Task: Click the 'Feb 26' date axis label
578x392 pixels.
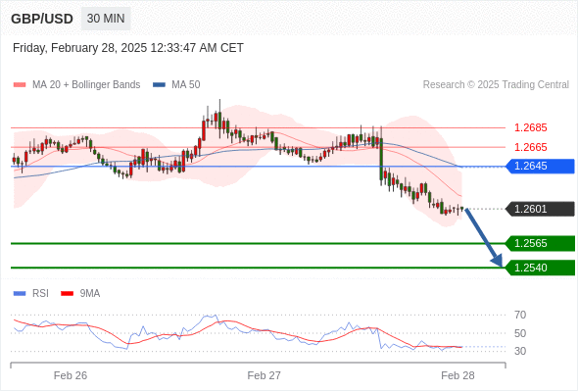Action: 71,375
